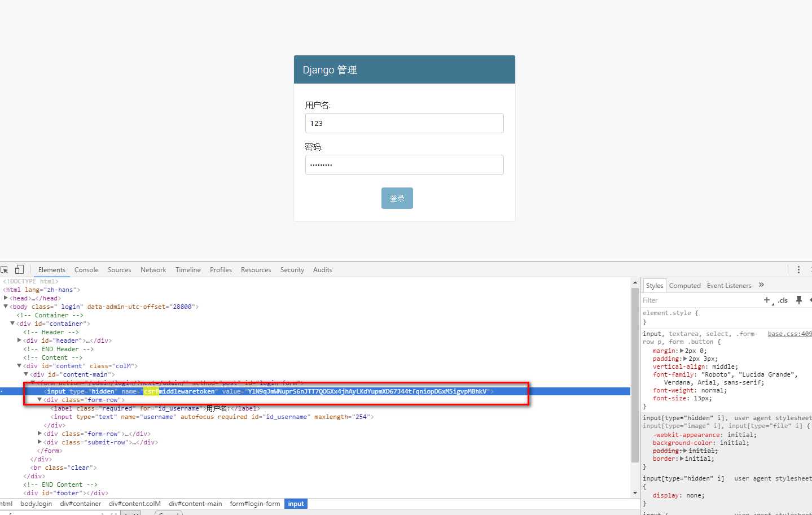Show more sidebar tabs with double chevron
Screen dimensions: 812x515
pyautogui.click(x=761, y=285)
